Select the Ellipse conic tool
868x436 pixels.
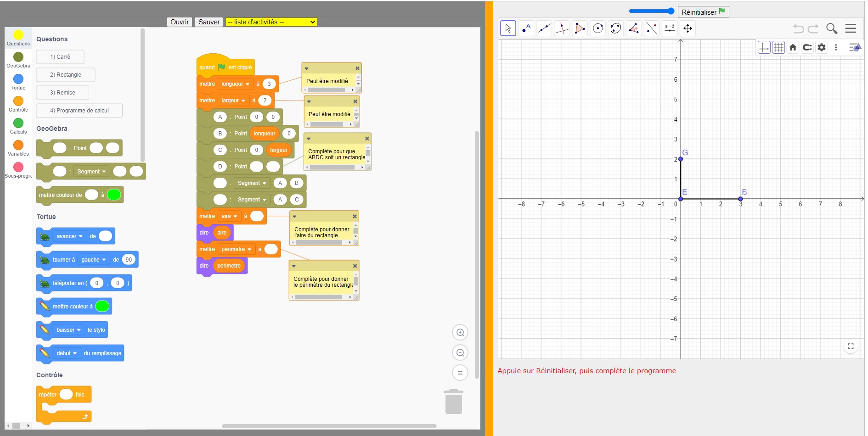click(x=616, y=28)
